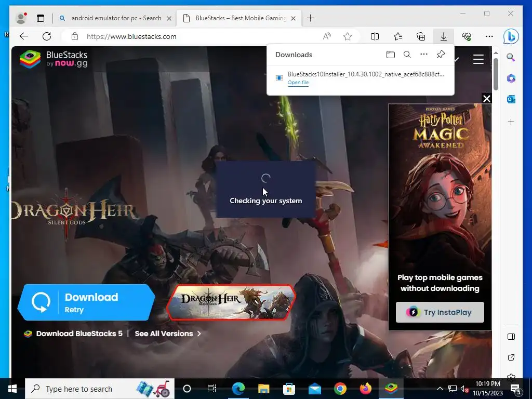The image size is (532, 399).
Task: Close the Harry Potter ad banner
Action: pyautogui.click(x=486, y=98)
